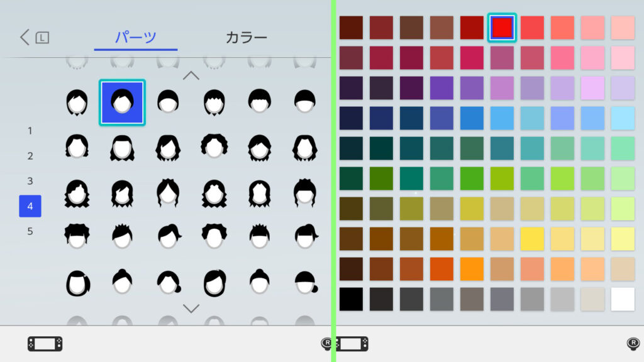Select the top-bun hairstyle, second in bottom row
644x362 pixels.
pos(123,282)
